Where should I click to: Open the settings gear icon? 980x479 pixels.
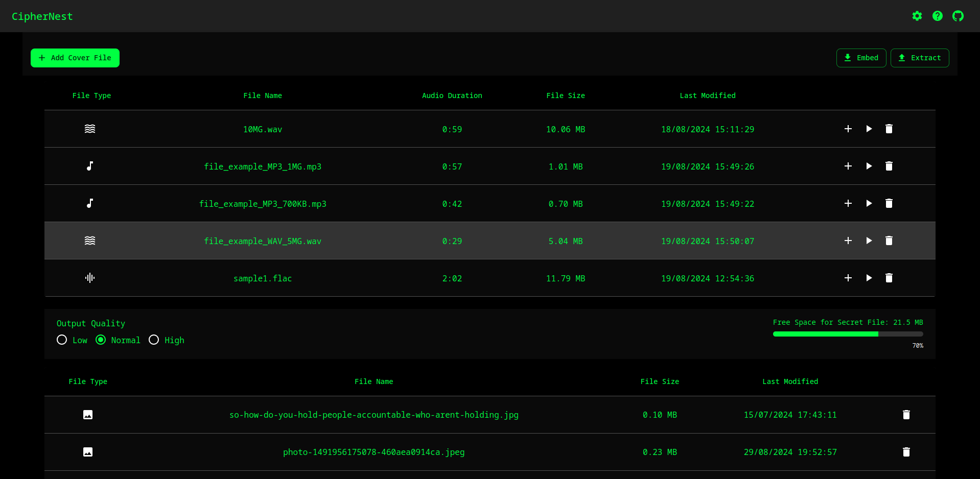[x=917, y=16]
